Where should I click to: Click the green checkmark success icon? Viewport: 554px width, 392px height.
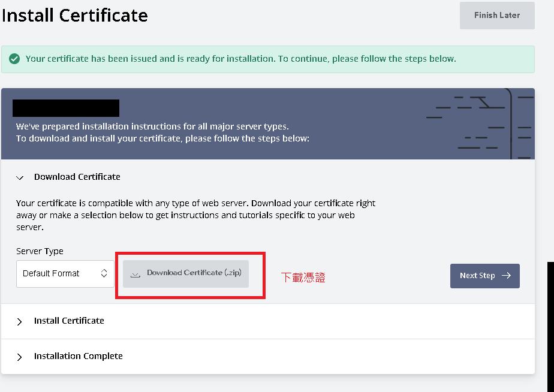14,59
